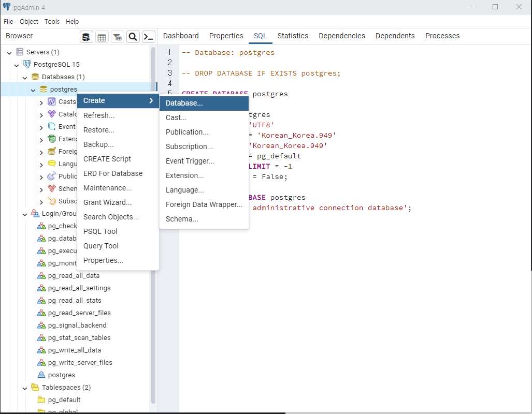The width and height of the screenshot is (532, 414).
Task: Click the Event Triggers node icon
Action: [x=52, y=126]
